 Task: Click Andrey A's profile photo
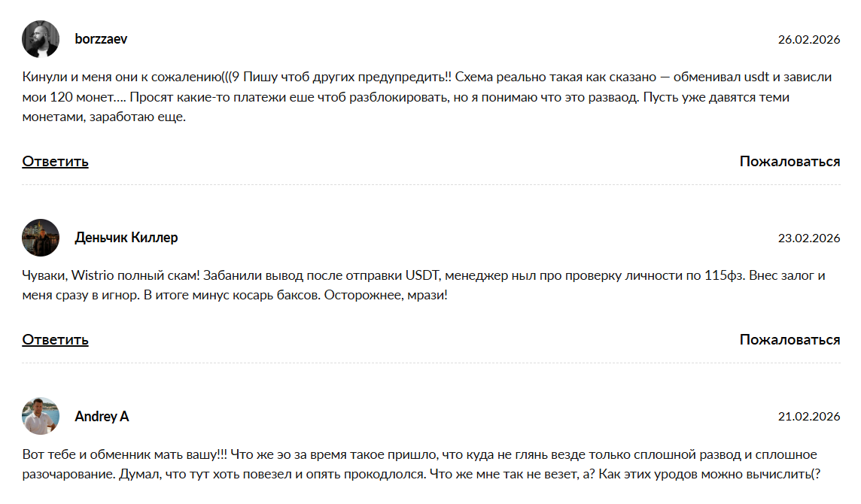[41, 416]
